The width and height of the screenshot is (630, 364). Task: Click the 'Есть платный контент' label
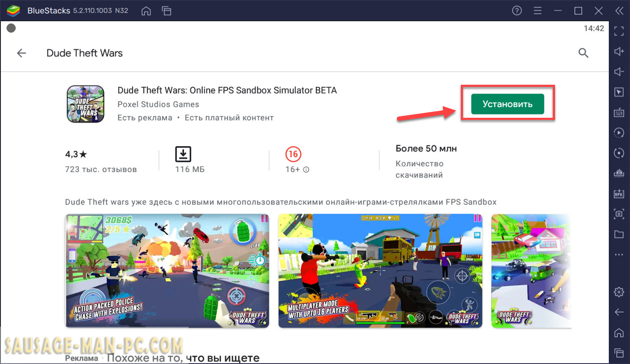tap(229, 118)
